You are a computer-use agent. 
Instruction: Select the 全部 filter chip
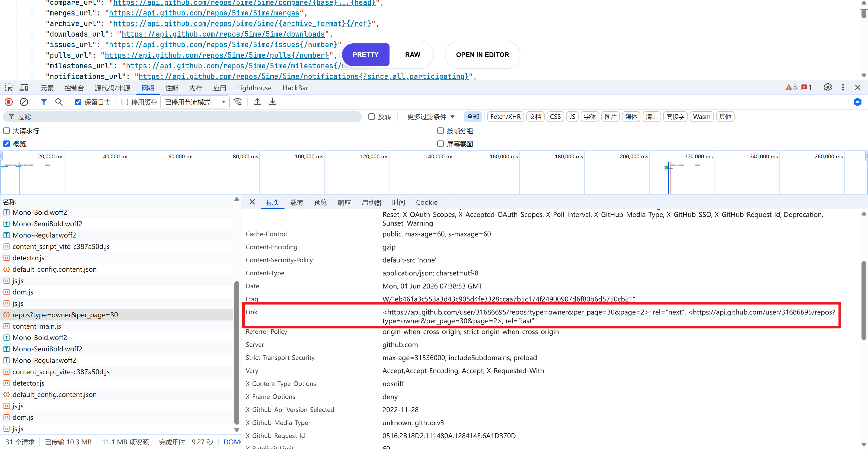pos(473,117)
